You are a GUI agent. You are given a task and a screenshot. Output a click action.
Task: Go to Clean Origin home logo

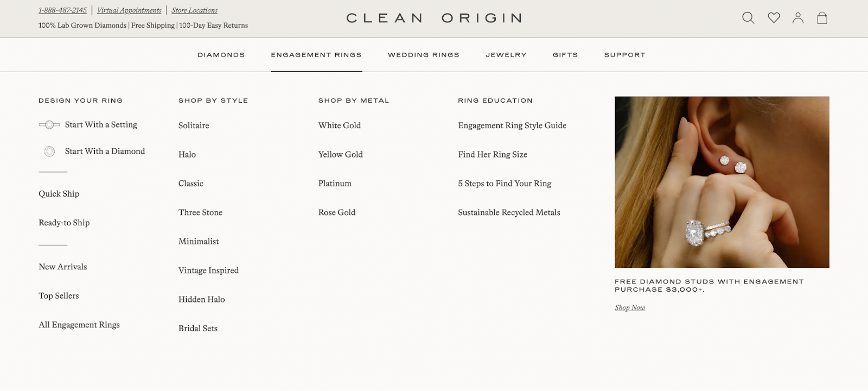pos(434,18)
